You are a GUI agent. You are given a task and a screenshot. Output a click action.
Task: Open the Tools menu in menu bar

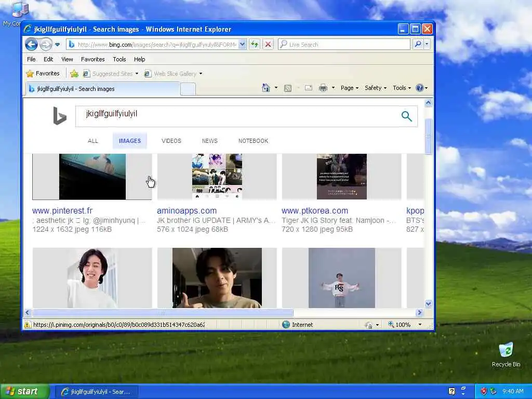[119, 59]
